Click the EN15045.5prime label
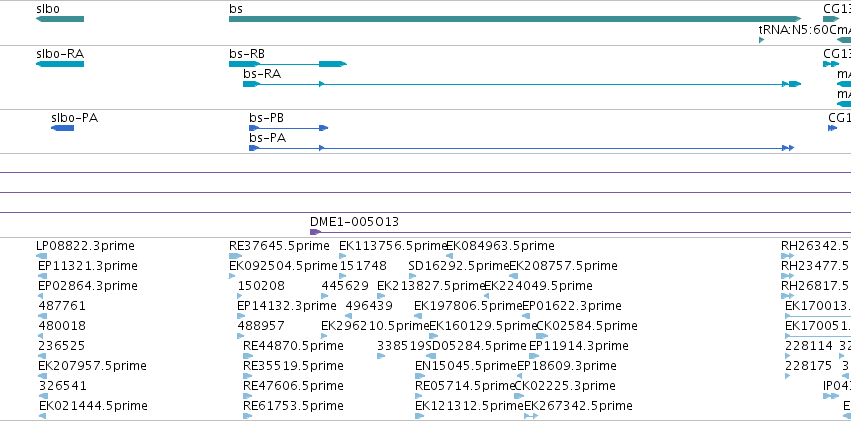The image size is (851, 421). (466, 366)
